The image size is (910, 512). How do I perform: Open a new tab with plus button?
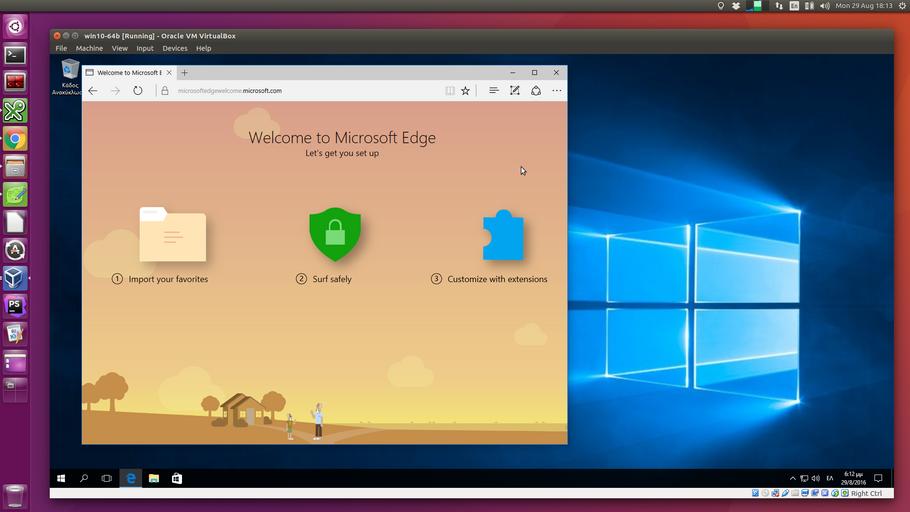click(x=184, y=73)
